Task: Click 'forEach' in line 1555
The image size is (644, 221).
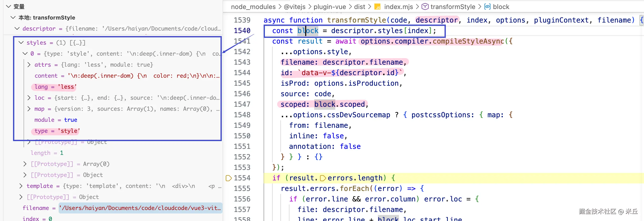Action: point(355,188)
